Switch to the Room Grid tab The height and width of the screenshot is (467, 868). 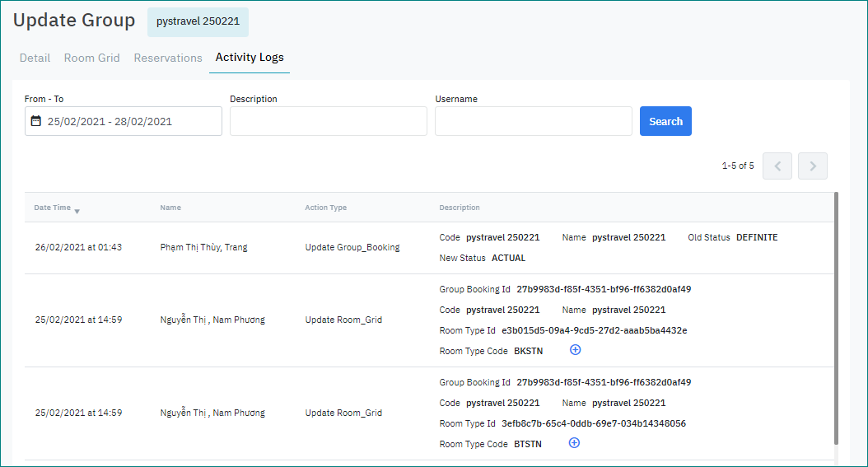pyautogui.click(x=91, y=58)
